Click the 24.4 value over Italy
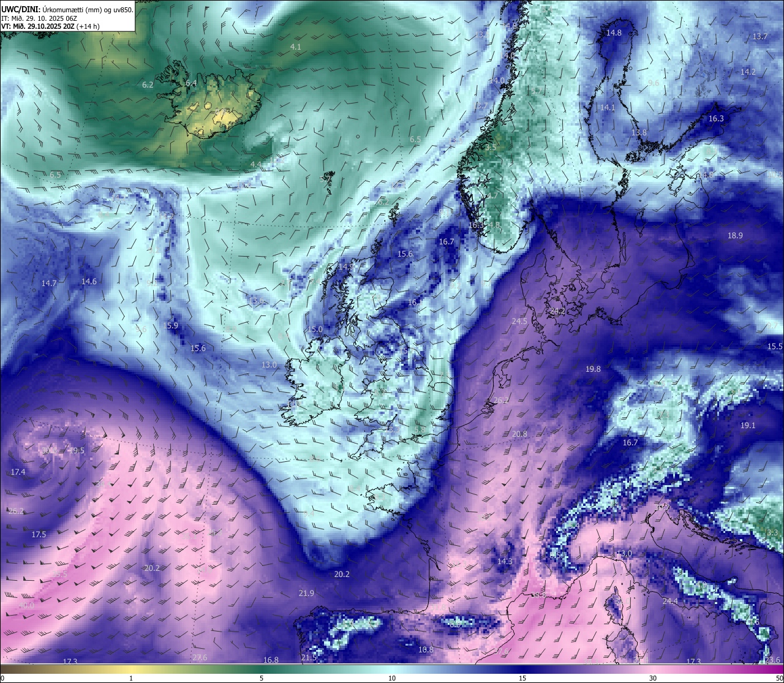This screenshot has width=784, height=683. [670, 602]
